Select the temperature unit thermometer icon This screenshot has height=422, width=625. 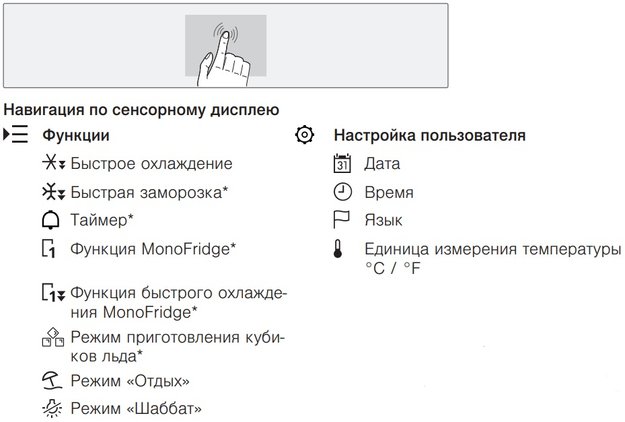pos(342,250)
